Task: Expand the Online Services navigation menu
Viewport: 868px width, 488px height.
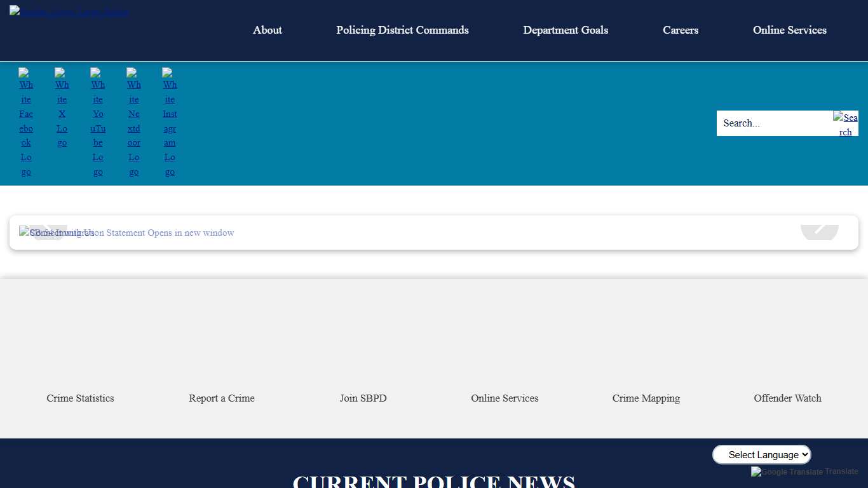Action: [x=789, y=30]
